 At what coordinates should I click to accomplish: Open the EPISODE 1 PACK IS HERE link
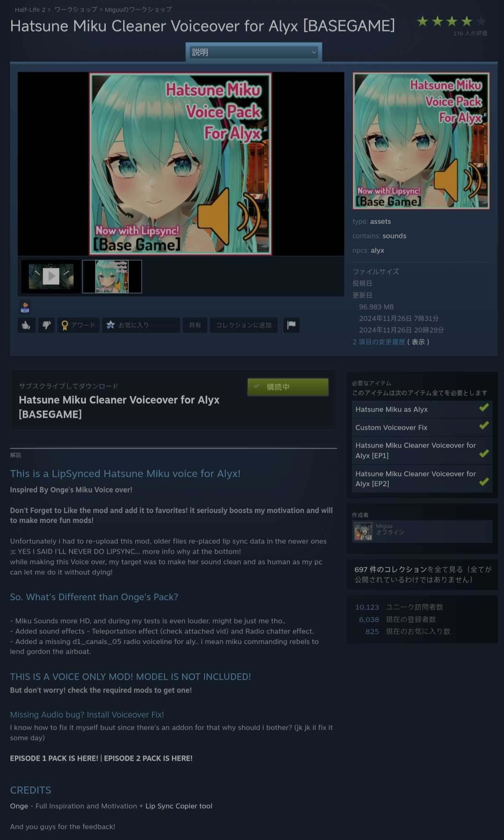[54, 758]
